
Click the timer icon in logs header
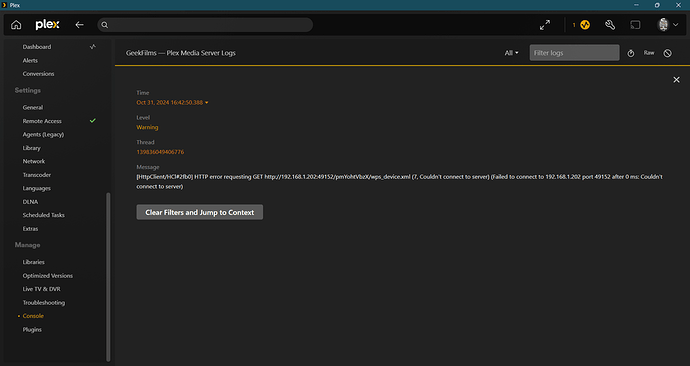[631, 53]
